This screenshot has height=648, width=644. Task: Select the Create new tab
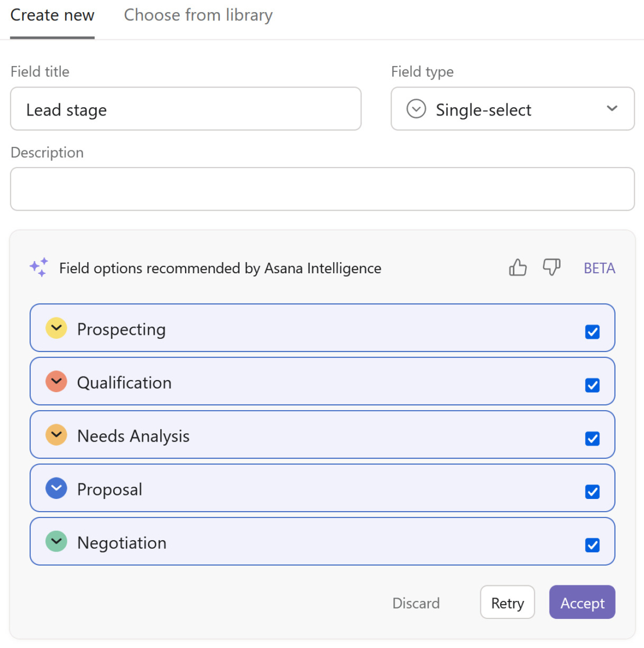tap(52, 15)
